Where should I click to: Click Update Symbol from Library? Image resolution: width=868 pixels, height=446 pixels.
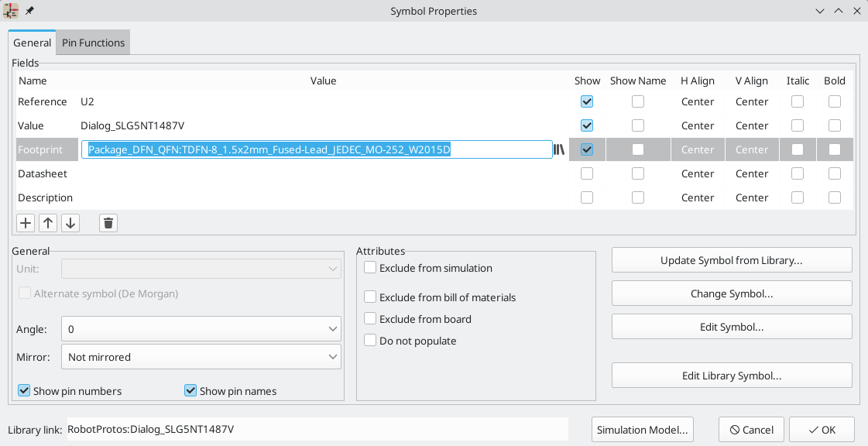coord(731,260)
